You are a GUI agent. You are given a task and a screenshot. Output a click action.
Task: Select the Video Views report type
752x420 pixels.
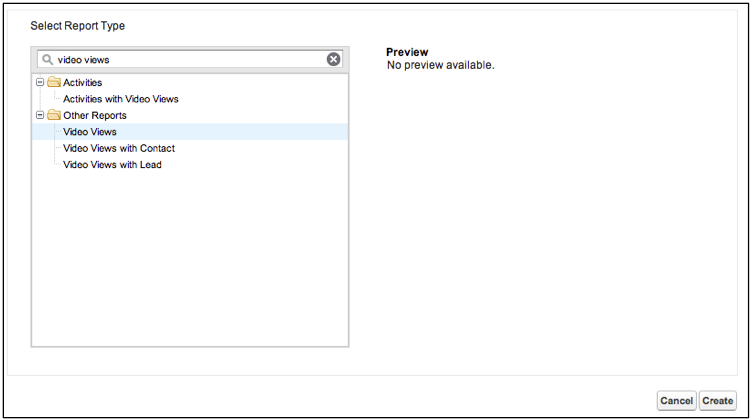click(190, 132)
